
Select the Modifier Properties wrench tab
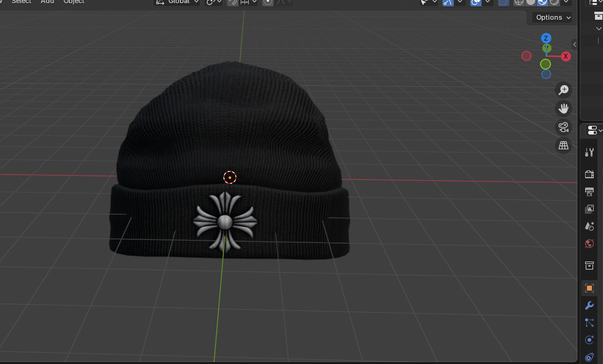(x=589, y=305)
